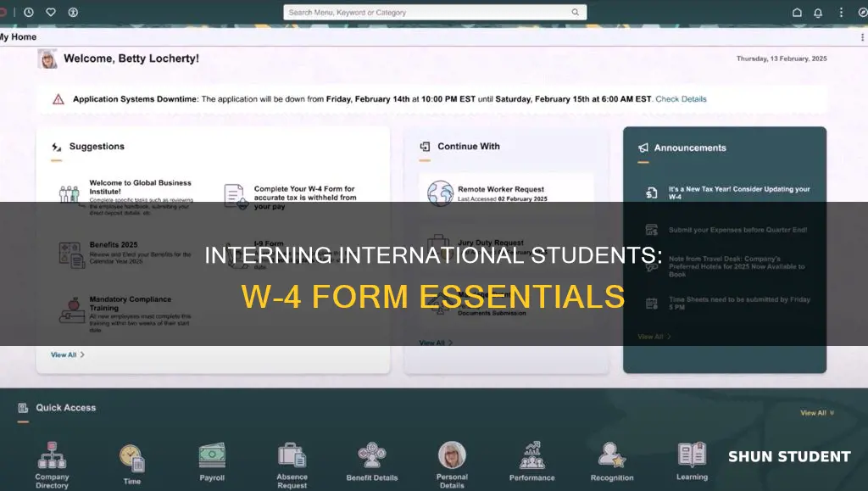
Task: Open the accessibility icon in top bar
Action: pyautogui.click(x=73, y=12)
